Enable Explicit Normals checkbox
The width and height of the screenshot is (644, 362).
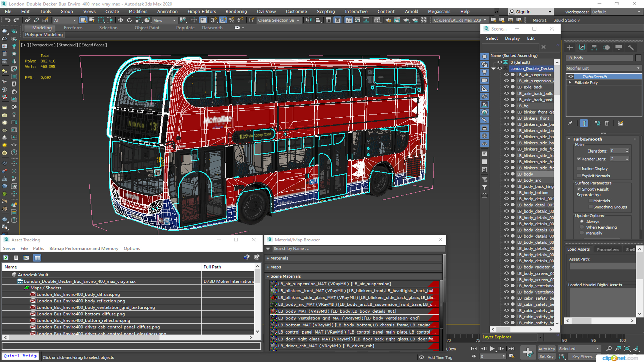click(579, 176)
